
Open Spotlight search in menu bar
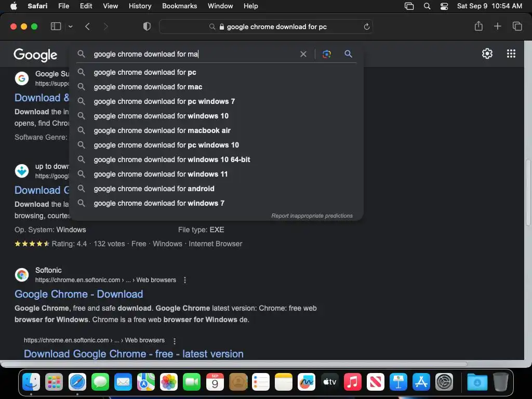[427, 6]
